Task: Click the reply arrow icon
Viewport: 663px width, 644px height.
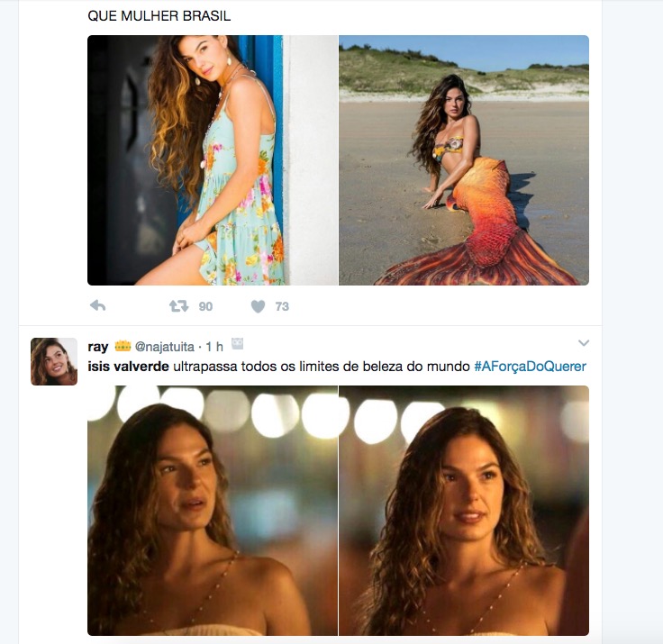Action: tap(98, 306)
